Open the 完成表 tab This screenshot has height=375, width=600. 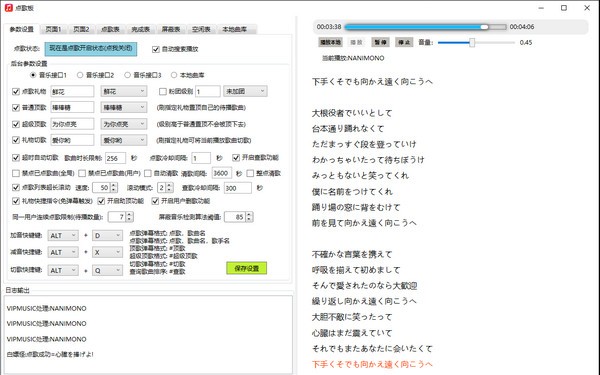pos(140,29)
